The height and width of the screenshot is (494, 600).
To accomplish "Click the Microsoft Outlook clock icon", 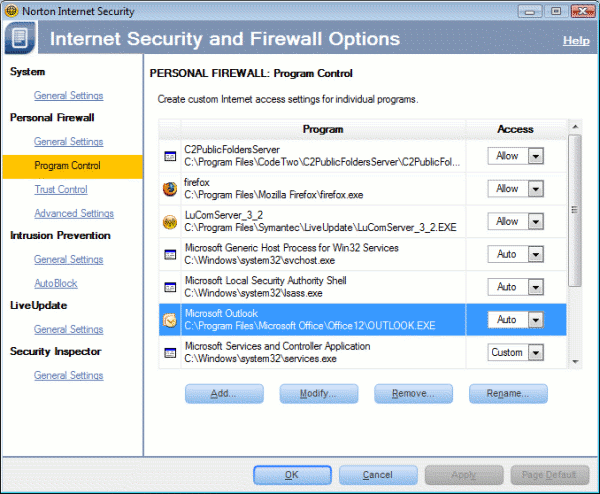I will 170,320.
